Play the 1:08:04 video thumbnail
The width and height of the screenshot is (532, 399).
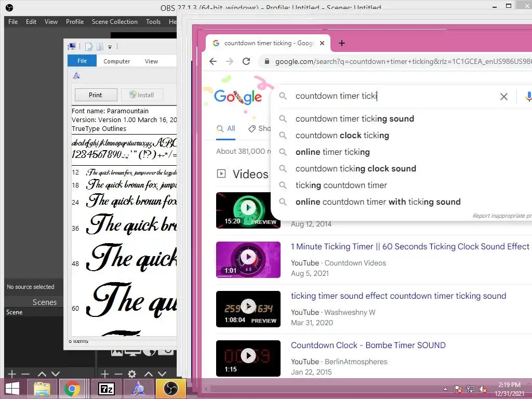(x=248, y=309)
